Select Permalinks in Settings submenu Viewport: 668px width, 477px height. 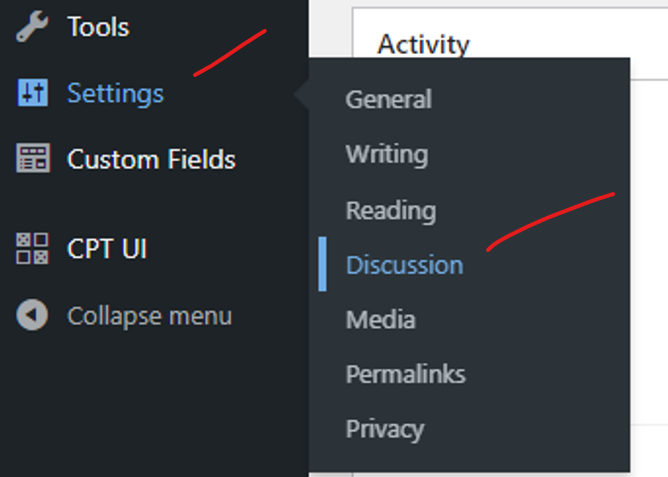point(406,374)
